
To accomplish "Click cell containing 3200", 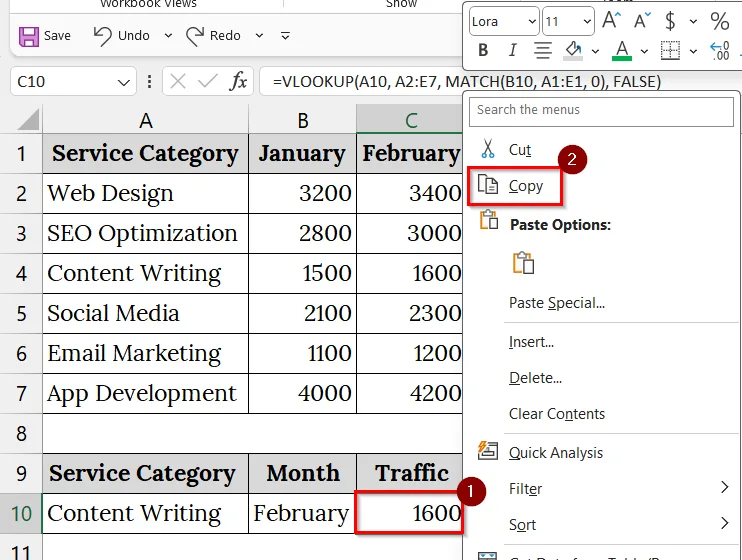I will click(302, 193).
